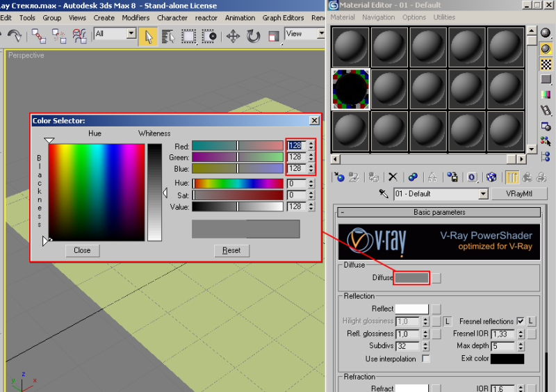Choose the Rectangular Selection Region tool
556x392 pixels.
tap(188, 36)
